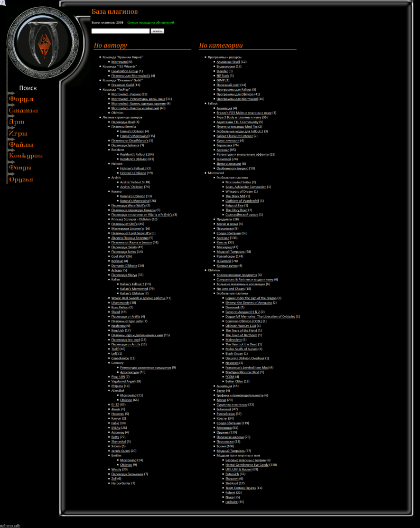This screenshot has height=528, width=420.
Task: Open GIMP category link
Action: [x=221, y=80]
